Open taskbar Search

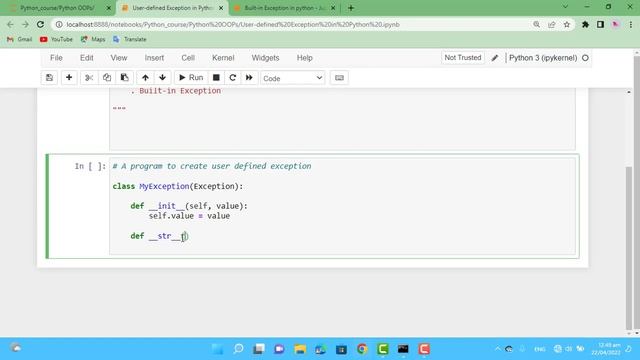pyautogui.click(x=238, y=349)
